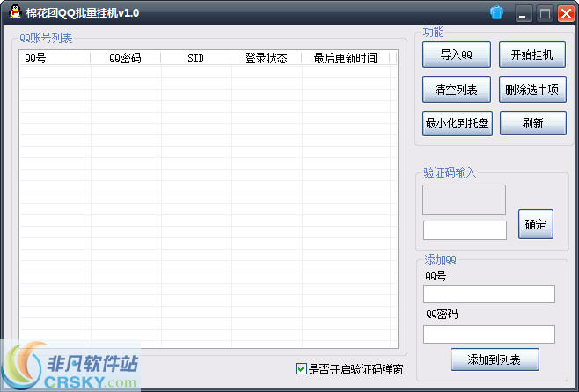Close the 棉花团QQ批量挂机 window
This screenshot has width=579, height=392.
[x=566, y=14]
